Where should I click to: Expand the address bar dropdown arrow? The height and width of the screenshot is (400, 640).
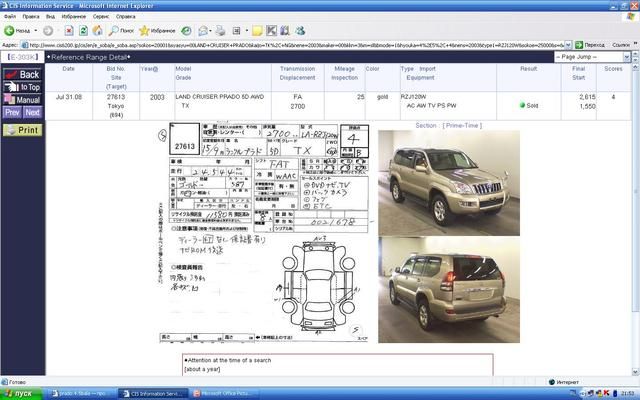pyautogui.click(x=568, y=45)
